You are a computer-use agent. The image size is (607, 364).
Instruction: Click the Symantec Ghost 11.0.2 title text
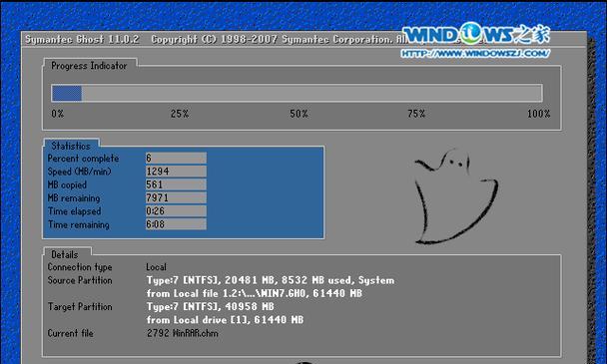82,40
